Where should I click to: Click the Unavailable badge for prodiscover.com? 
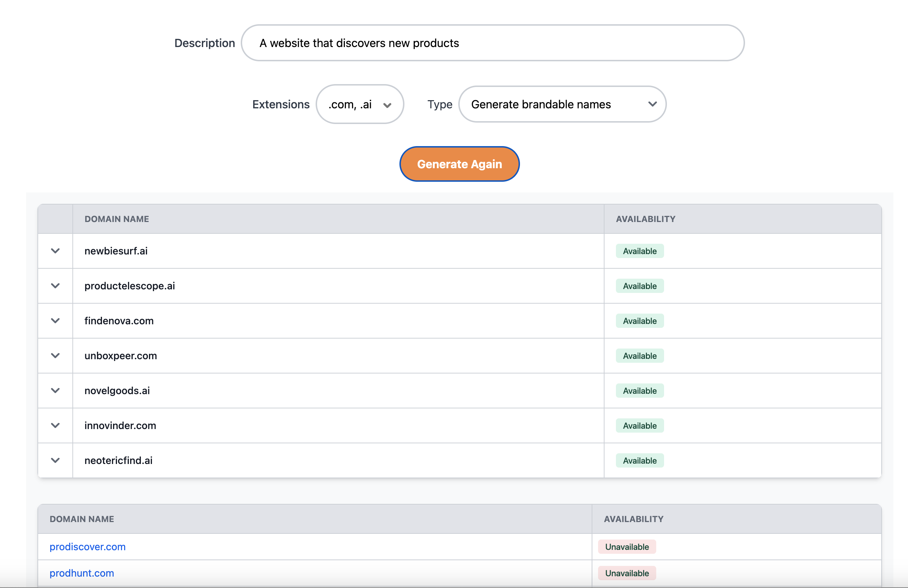627,546
